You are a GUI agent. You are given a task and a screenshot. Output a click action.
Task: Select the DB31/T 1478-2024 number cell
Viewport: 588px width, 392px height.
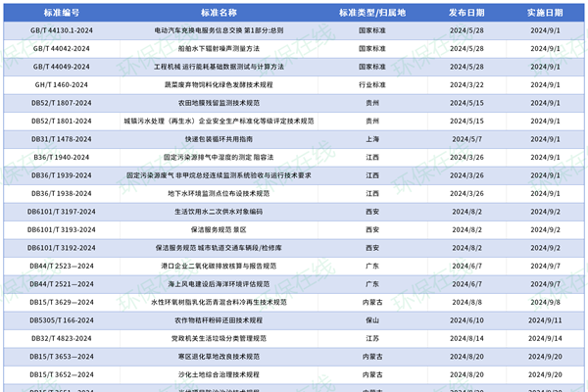click(61, 139)
